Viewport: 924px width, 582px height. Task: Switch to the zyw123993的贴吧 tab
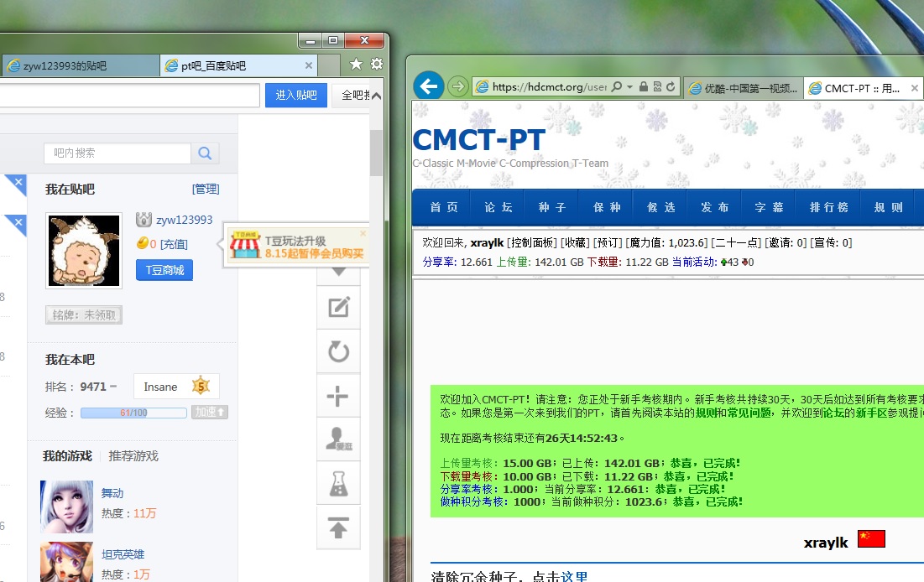[x=80, y=66]
